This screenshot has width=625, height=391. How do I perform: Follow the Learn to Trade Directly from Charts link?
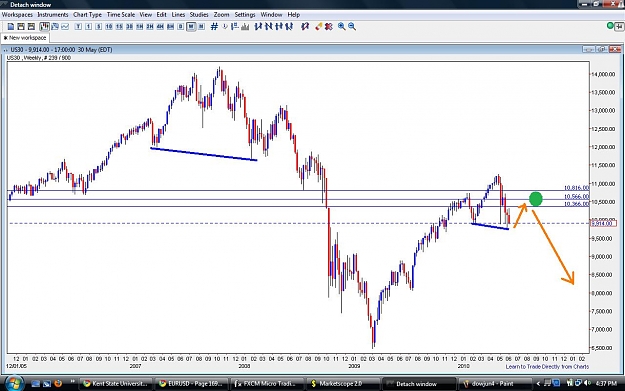coord(547,366)
